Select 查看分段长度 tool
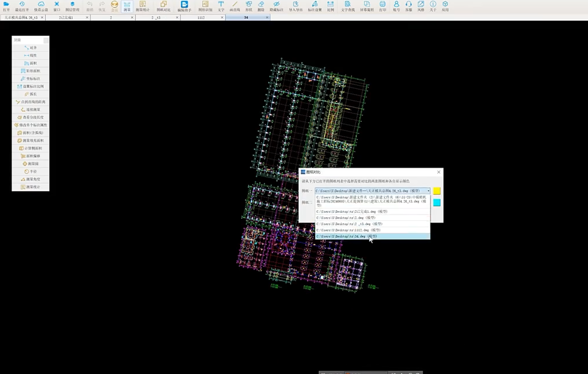The width and height of the screenshot is (588, 374). point(31,117)
